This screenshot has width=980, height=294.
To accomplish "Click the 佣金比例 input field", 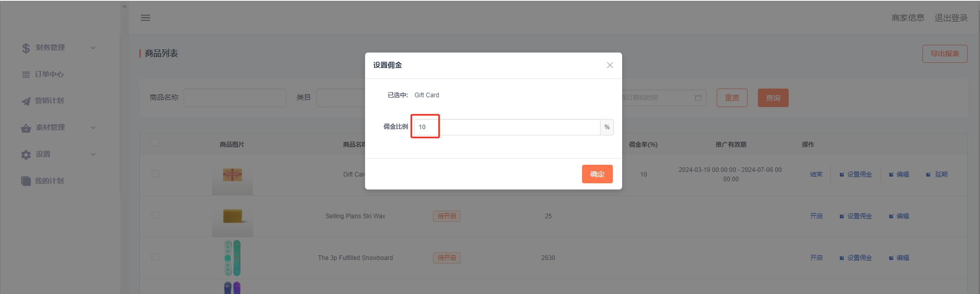I will [x=507, y=127].
